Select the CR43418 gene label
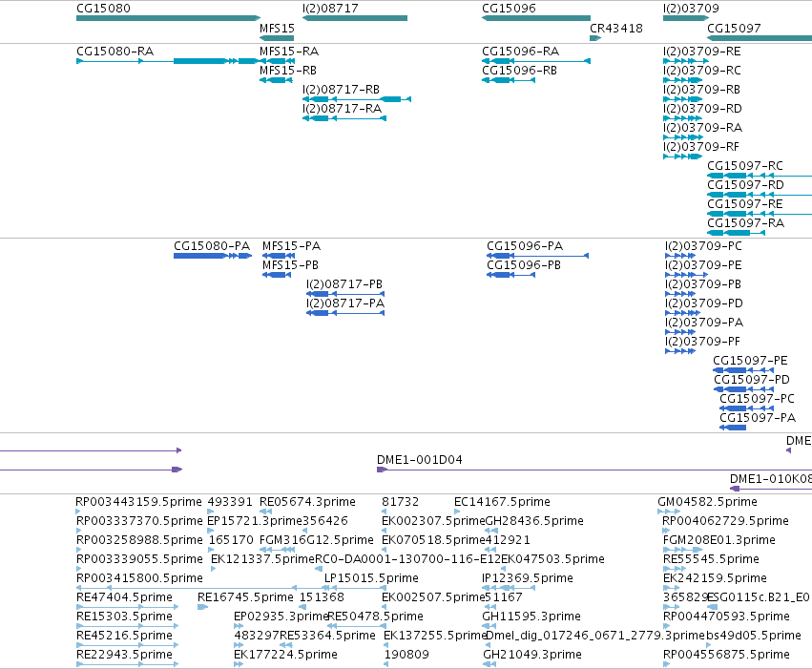 pos(615,28)
